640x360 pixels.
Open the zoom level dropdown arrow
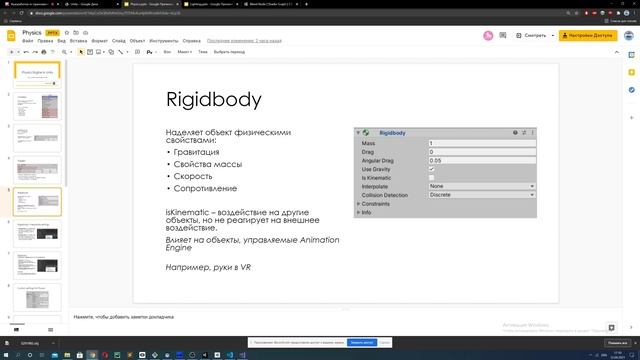click(71, 52)
